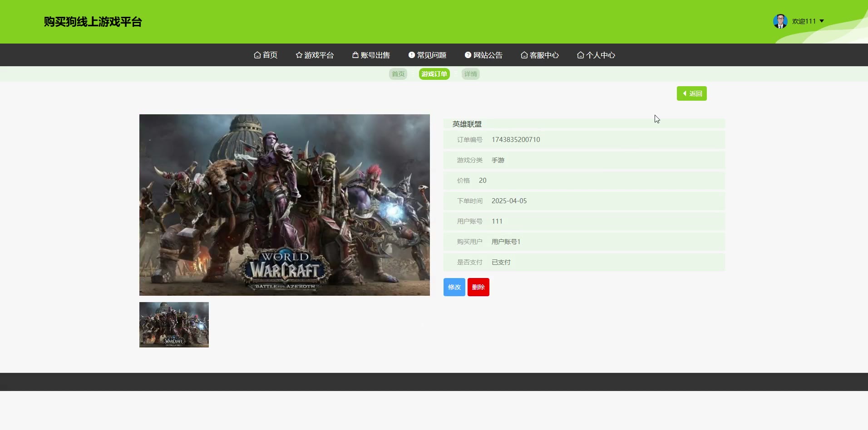Open the 网站公告 navigation item

pyautogui.click(x=483, y=55)
